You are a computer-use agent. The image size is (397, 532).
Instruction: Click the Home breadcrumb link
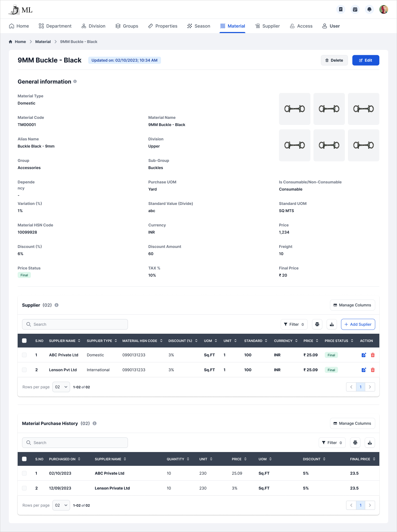click(20, 42)
